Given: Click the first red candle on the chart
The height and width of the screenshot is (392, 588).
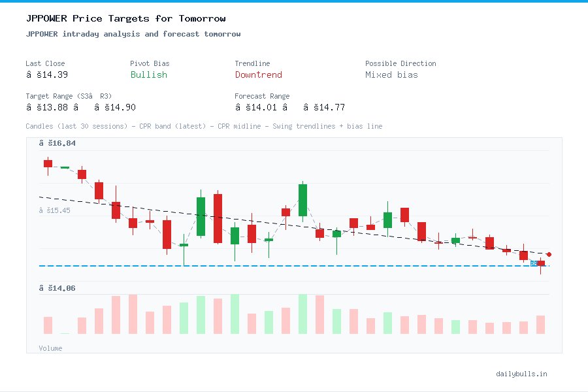Looking at the screenshot, I should coord(47,164).
